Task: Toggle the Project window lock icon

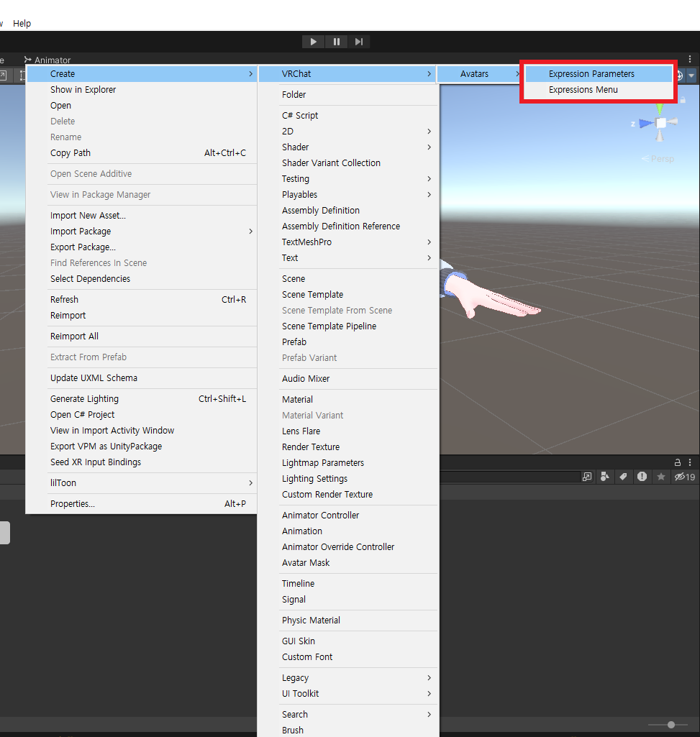Action: 678,462
